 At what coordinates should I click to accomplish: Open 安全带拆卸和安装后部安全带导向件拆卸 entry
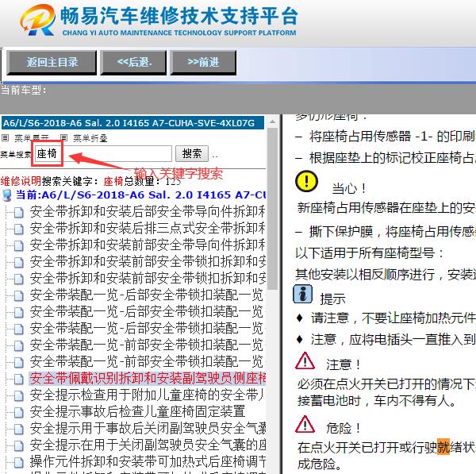[148, 211]
